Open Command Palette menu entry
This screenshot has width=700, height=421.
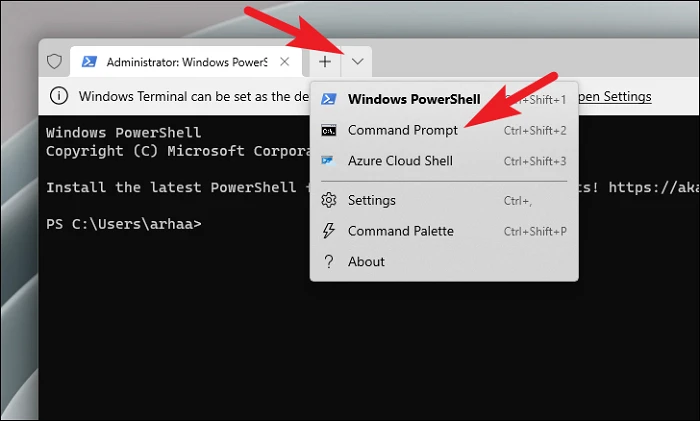[x=444, y=231]
